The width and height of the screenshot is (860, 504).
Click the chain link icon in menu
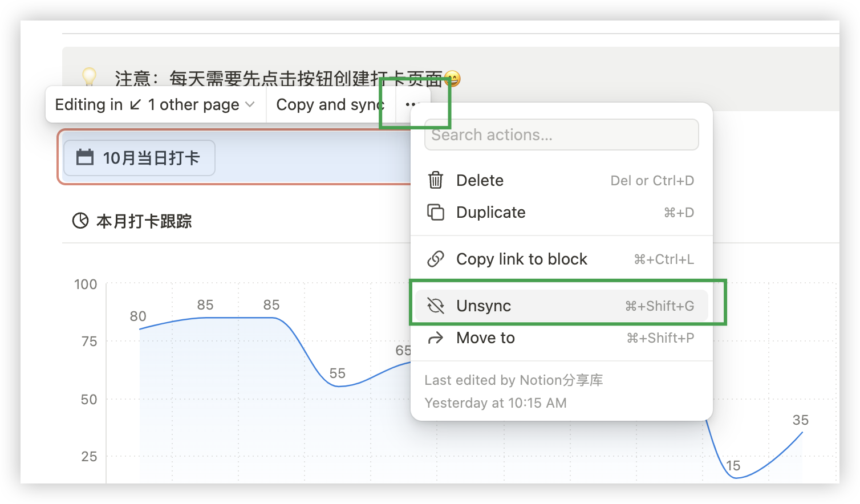436,259
